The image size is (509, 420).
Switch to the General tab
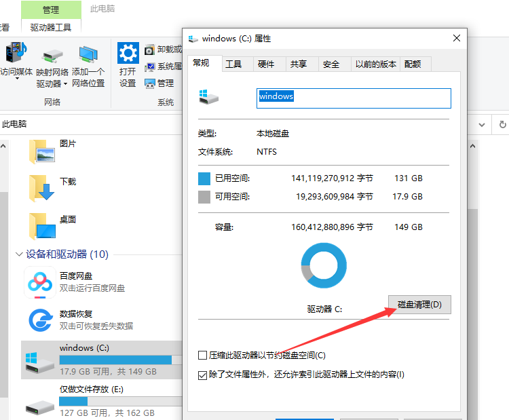pos(205,63)
